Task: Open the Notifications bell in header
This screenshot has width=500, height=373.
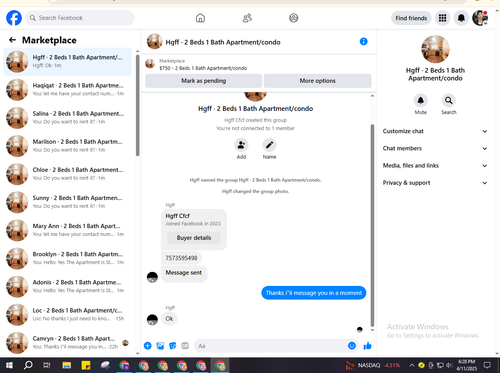Action: [x=461, y=18]
